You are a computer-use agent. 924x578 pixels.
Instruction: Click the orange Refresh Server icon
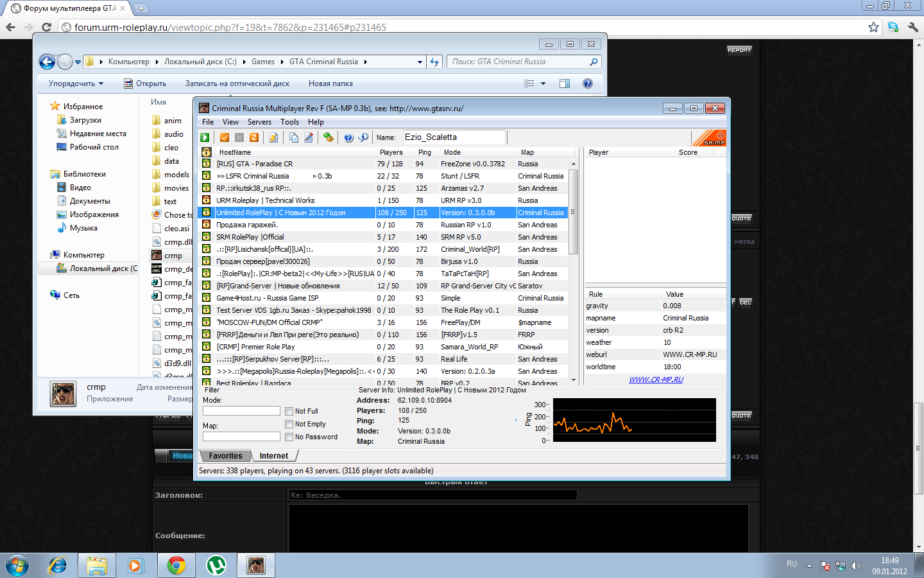click(x=254, y=137)
